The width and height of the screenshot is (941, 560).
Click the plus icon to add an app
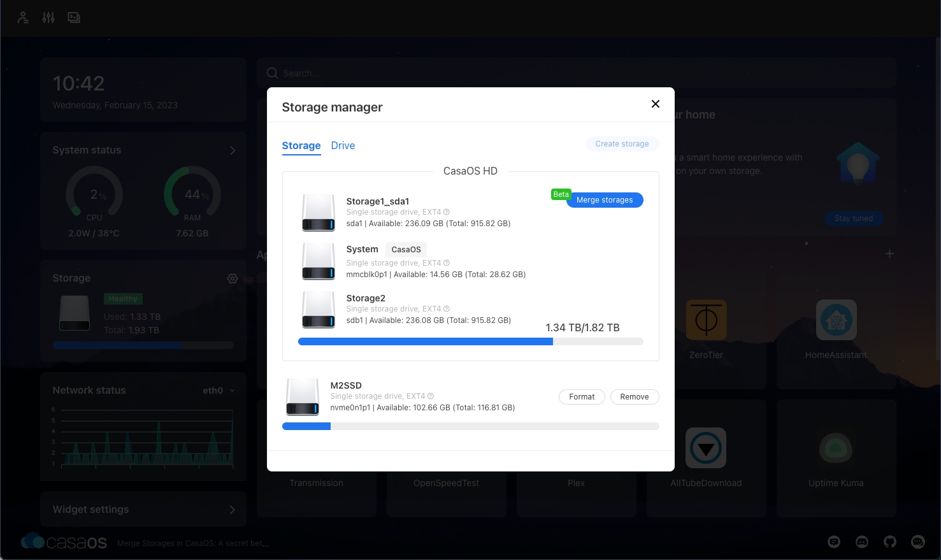[x=889, y=254]
